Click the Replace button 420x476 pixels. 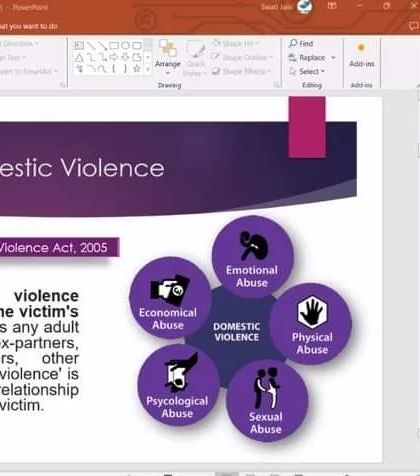point(307,58)
